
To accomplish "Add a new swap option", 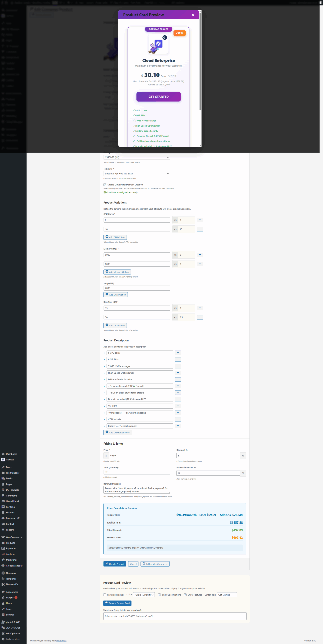I will [x=115, y=295].
